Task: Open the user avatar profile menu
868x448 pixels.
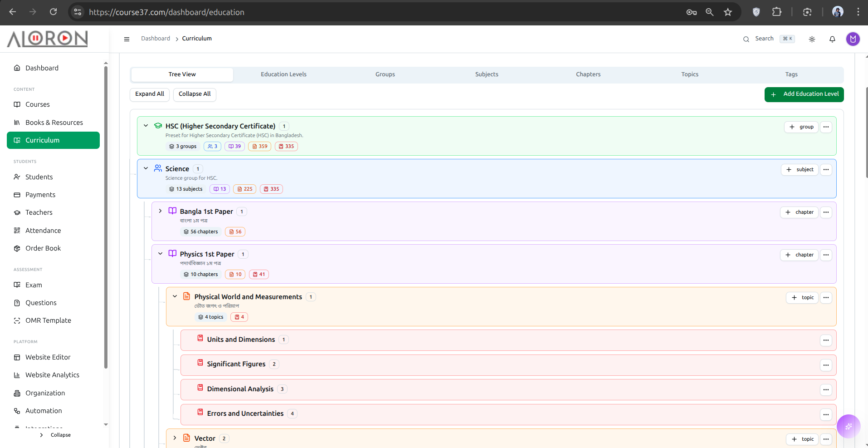Action: click(x=853, y=39)
